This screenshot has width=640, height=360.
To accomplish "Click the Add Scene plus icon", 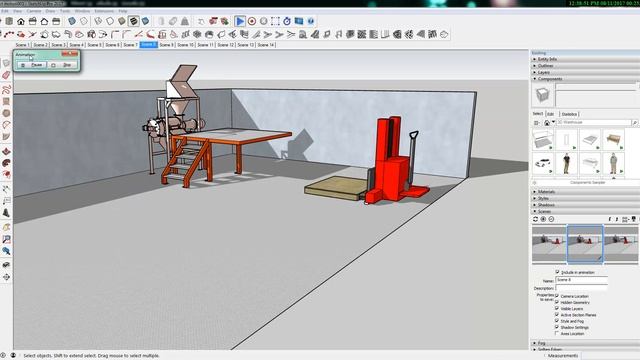I will pos(543,219).
